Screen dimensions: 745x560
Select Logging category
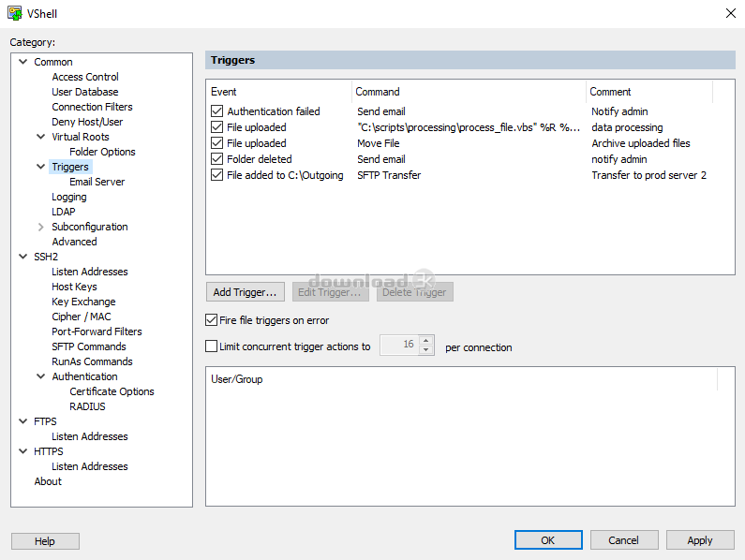pos(69,197)
